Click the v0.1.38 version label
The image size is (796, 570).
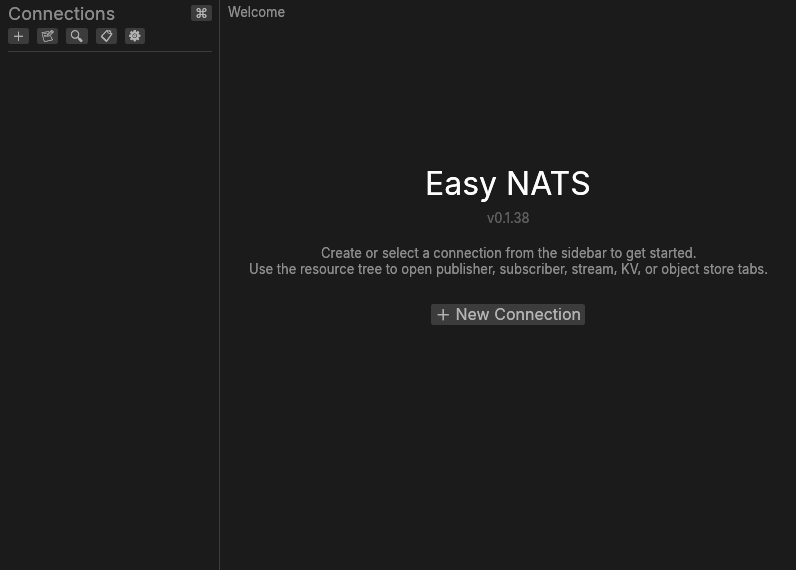click(x=508, y=218)
